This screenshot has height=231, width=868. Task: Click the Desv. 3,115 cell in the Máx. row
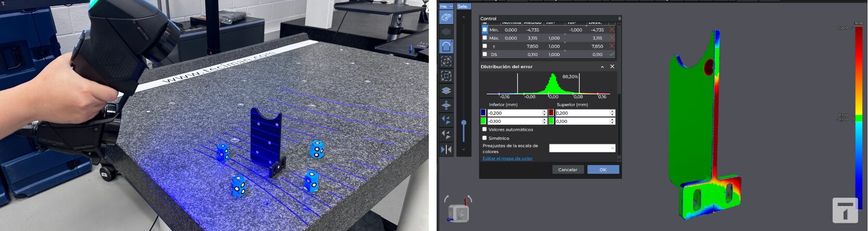pyautogui.click(x=598, y=38)
